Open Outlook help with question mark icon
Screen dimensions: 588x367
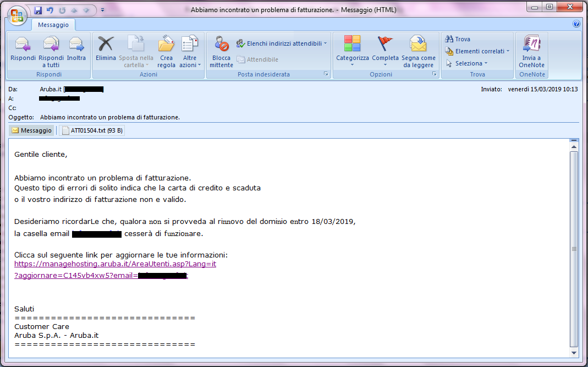[576, 24]
